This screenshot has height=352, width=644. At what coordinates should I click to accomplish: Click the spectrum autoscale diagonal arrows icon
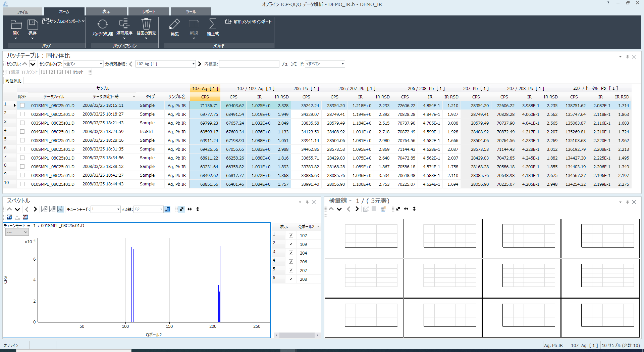(181, 209)
